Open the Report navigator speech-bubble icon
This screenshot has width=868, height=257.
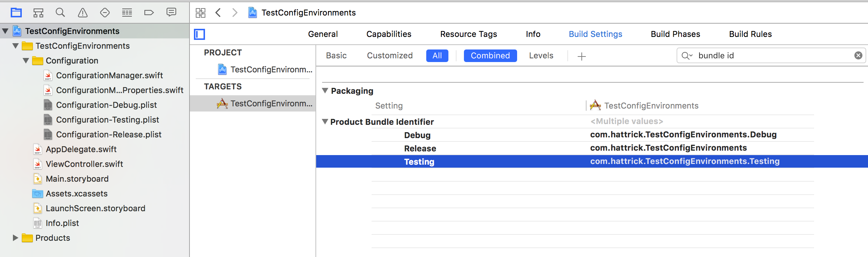pyautogui.click(x=171, y=13)
